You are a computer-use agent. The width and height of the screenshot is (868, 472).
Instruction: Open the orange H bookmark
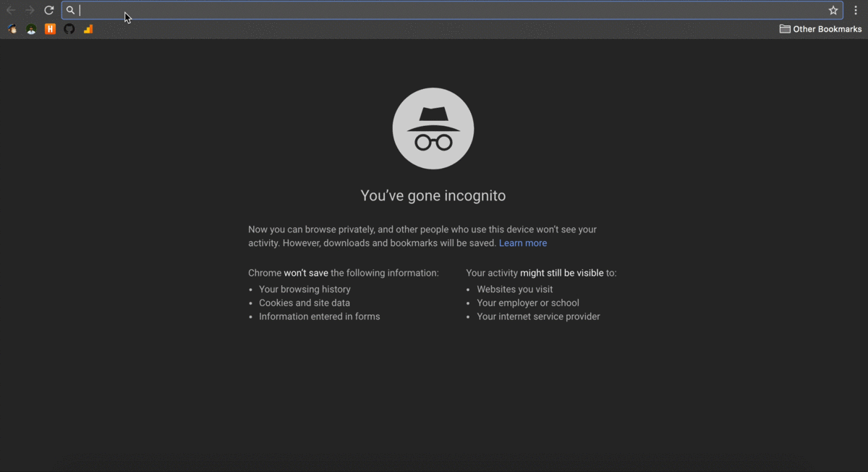[50, 29]
